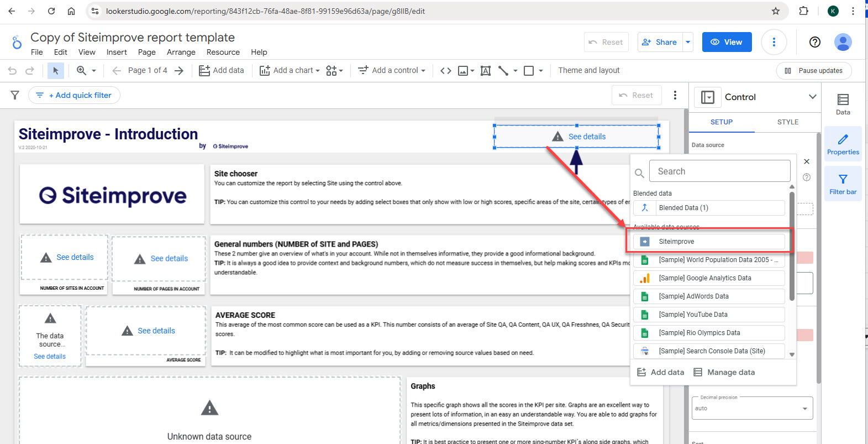Open Theme and layout
This screenshot has width=868, height=444.
tap(589, 70)
